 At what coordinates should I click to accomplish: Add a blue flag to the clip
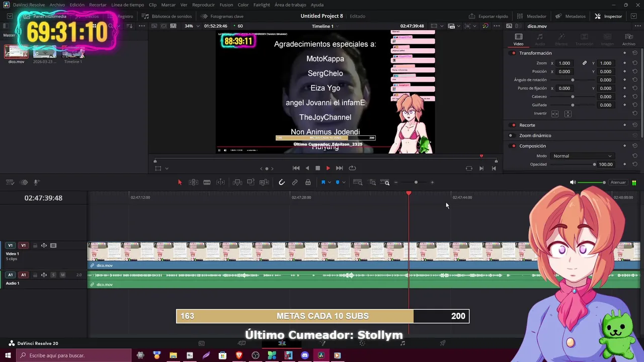pos(323,182)
